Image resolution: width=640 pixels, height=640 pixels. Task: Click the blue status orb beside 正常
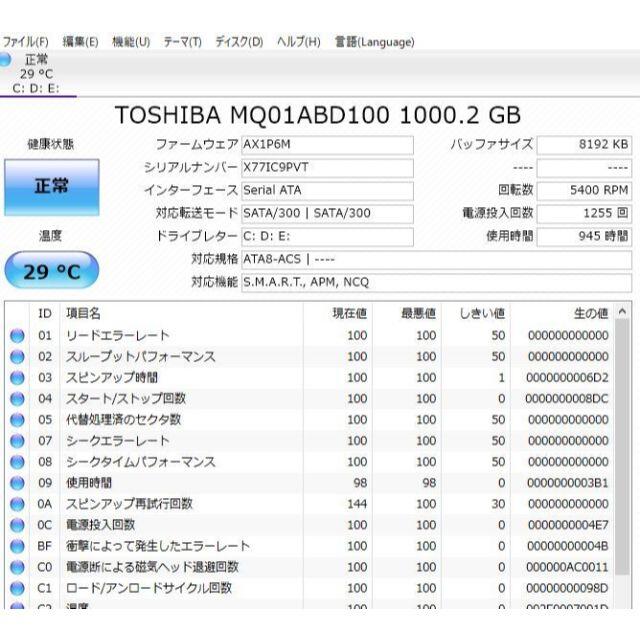click(x=5, y=60)
